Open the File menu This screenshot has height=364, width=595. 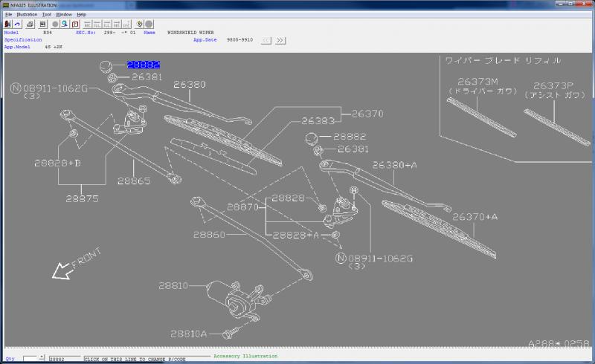[x=9, y=14]
